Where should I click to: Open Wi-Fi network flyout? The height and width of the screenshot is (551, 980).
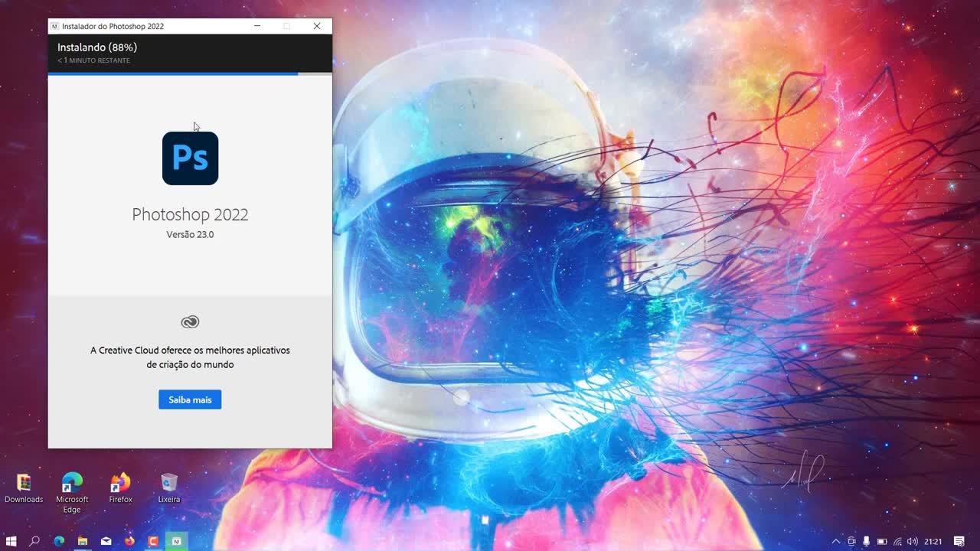click(x=897, y=541)
